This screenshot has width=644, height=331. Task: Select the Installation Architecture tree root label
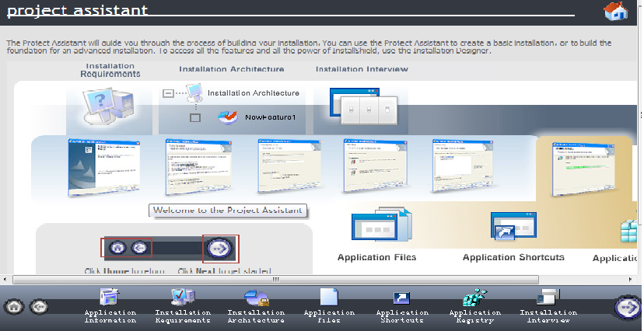[x=254, y=93]
